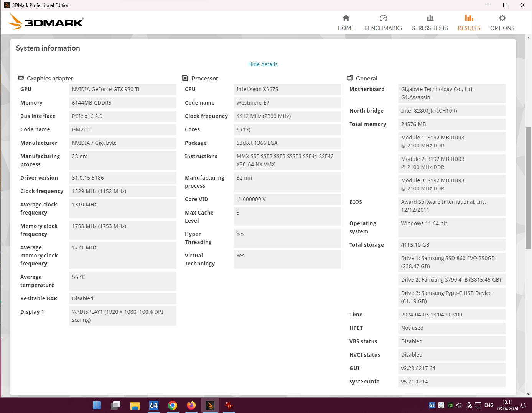Click the PCIe x16 2.0 bus interface value

pos(123,116)
